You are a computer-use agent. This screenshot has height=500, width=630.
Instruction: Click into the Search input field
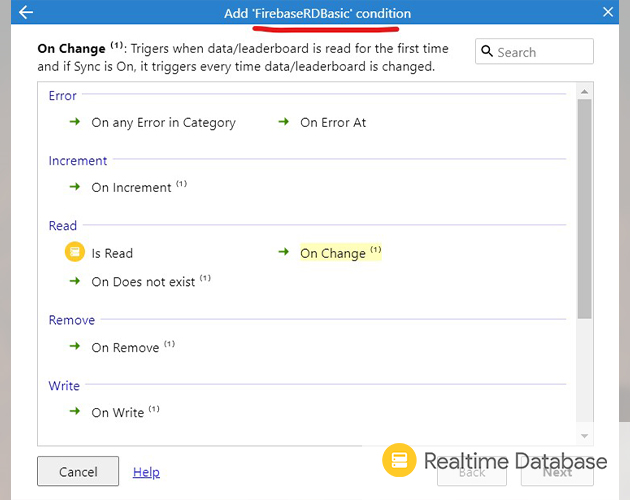point(540,52)
